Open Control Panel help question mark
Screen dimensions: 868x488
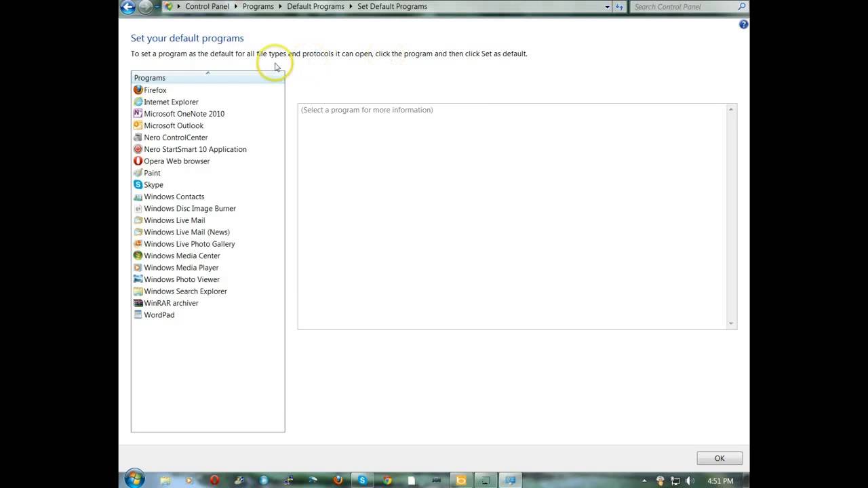click(743, 24)
